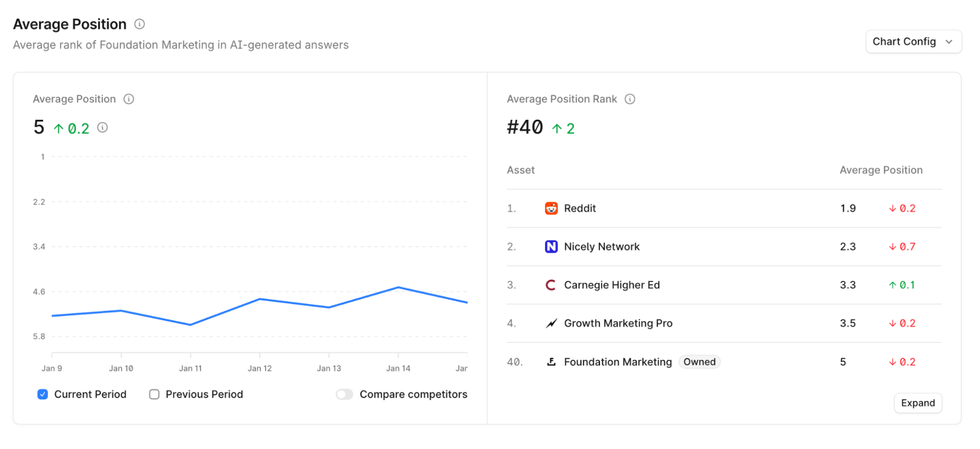Screen dimensions: 980x449
Task: Enable the Previous Period checkbox
Action: (x=154, y=395)
